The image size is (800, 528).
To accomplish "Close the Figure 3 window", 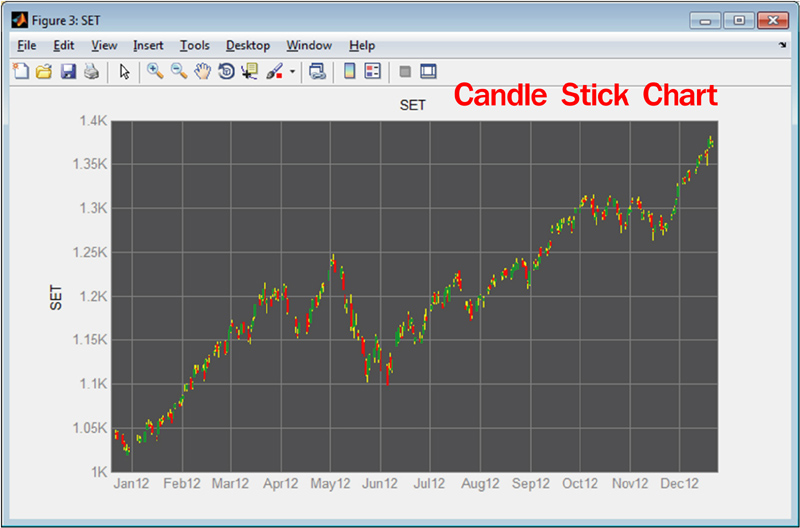I will (x=773, y=21).
